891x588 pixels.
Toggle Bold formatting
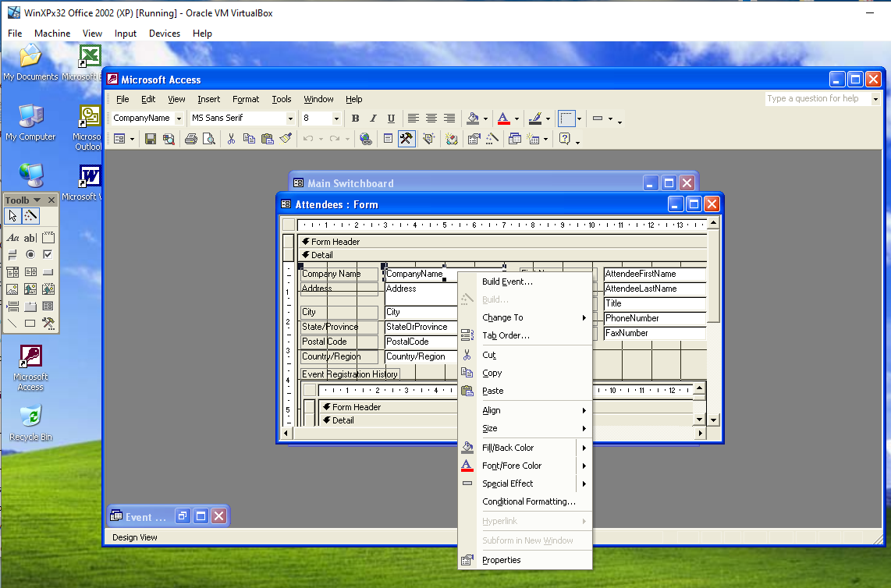point(355,119)
